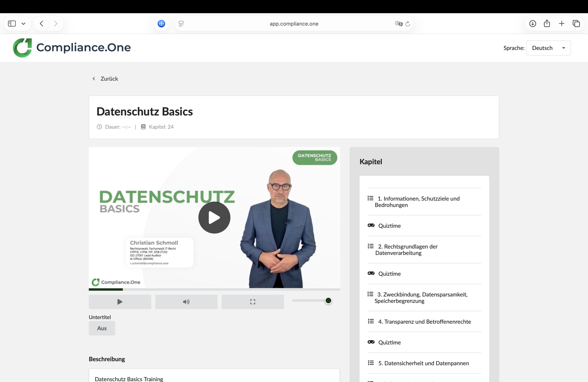The height and width of the screenshot is (382, 588).
Task: Mute the video with the speaker button
Action: click(x=186, y=301)
